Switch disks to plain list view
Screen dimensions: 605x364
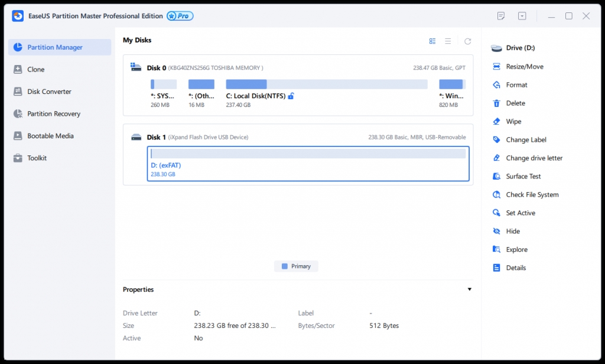[448, 41]
